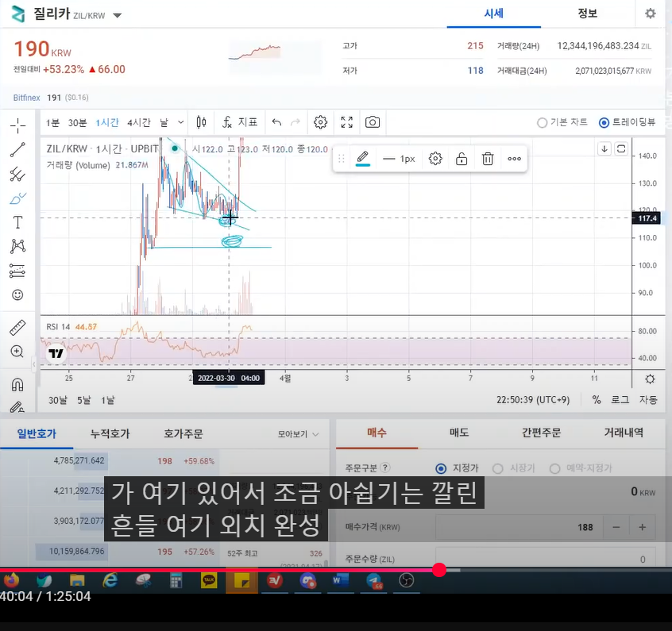Click the TradingView logo on chart
This screenshot has width=672, height=631.
56,353
